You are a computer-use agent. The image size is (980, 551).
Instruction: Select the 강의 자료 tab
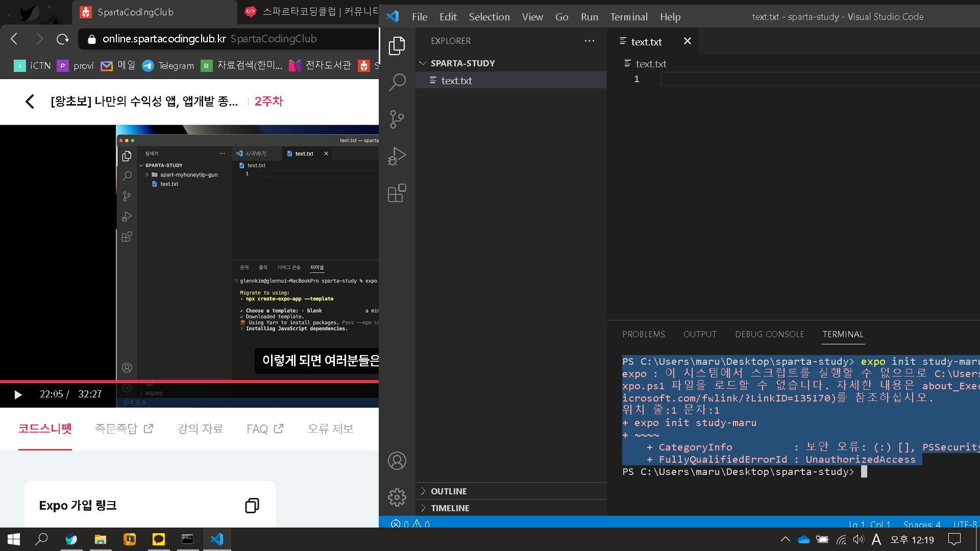coord(200,429)
